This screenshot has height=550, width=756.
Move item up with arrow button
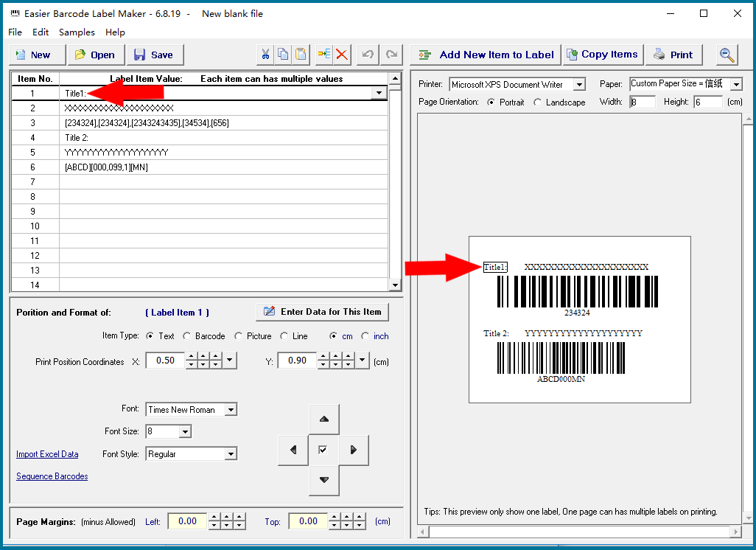click(x=324, y=420)
